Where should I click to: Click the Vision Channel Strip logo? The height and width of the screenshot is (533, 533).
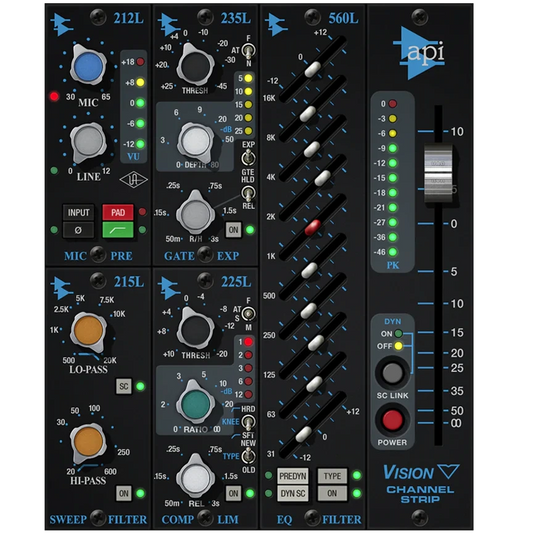pos(421,484)
